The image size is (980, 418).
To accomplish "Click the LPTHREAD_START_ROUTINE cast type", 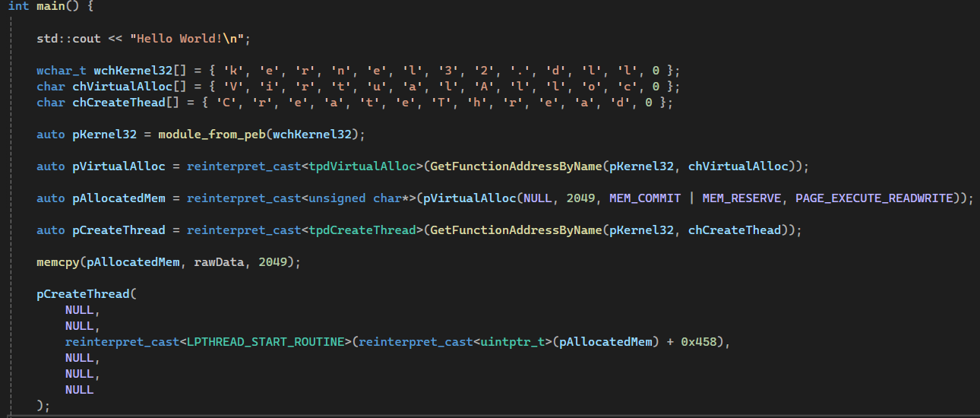I will click(x=266, y=342).
